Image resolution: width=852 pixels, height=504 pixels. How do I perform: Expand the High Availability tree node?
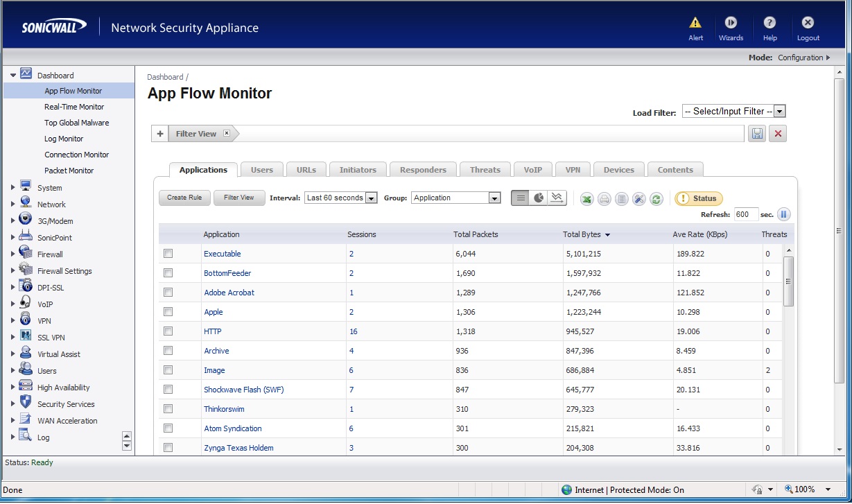pyautogui.click(x=13, y=388)
